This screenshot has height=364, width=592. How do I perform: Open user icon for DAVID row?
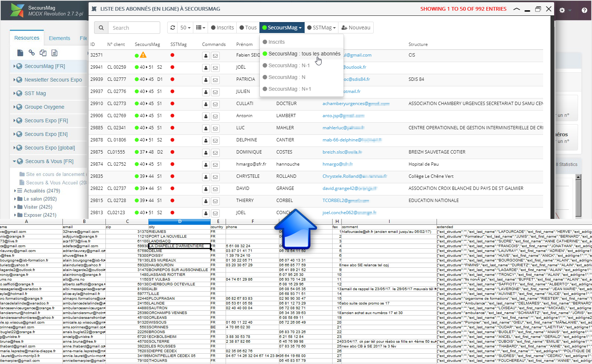pos(206,189)
